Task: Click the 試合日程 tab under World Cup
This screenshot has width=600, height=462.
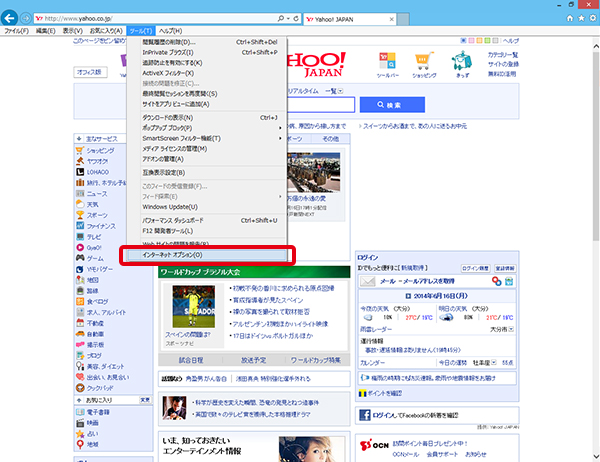Action: (191, 360)
